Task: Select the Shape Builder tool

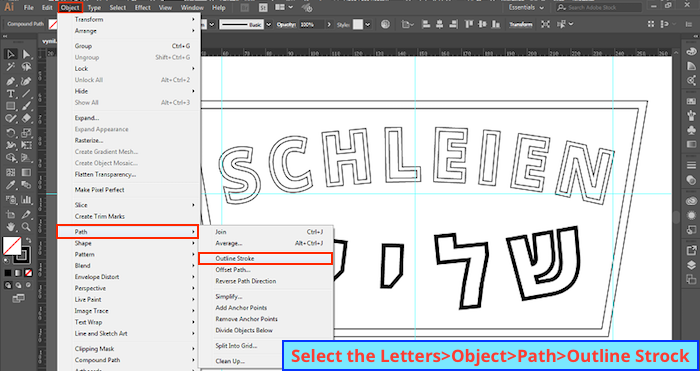Action: point(11,158)
